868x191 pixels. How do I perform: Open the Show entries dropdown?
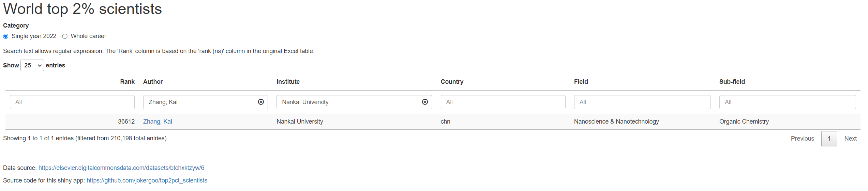pyautogui.click(x=32, y=65)
